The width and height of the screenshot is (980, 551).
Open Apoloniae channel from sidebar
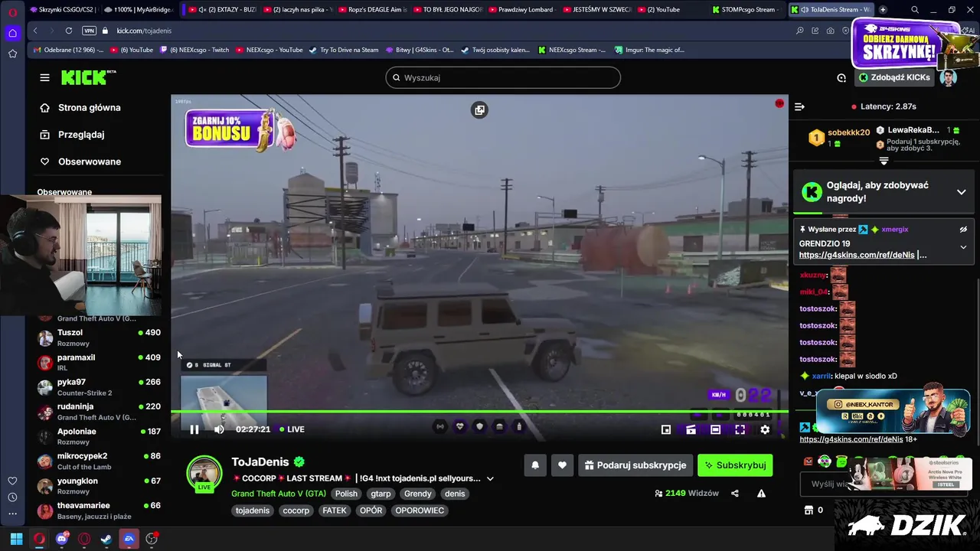pyautogui.click(x=98, y=436)
